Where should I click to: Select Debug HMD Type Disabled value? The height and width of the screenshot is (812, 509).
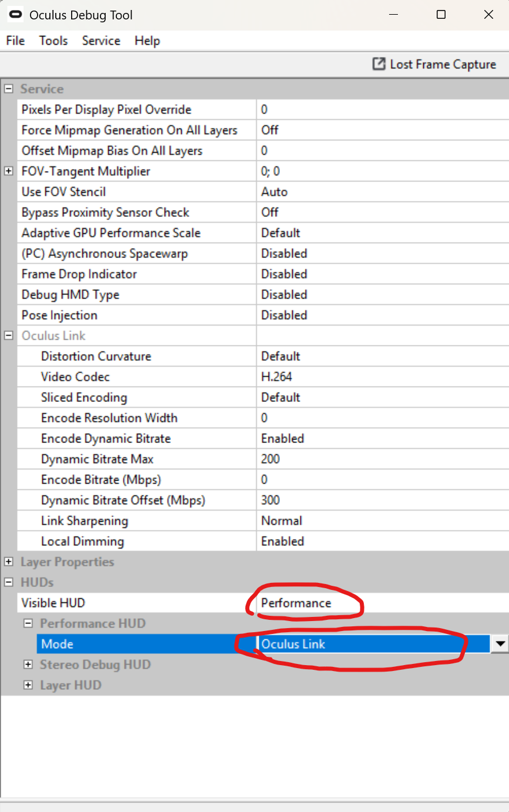click(383, 294)
